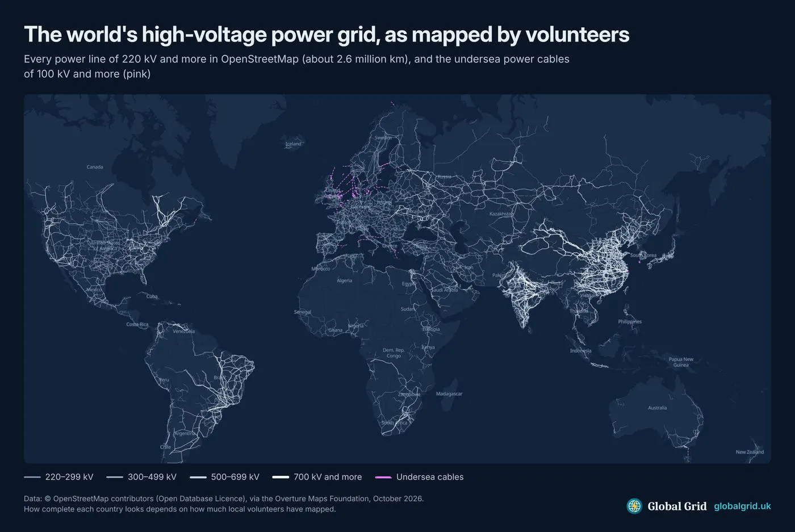Click the Sudan map label
795x532 pixels.
click(408, 309)
